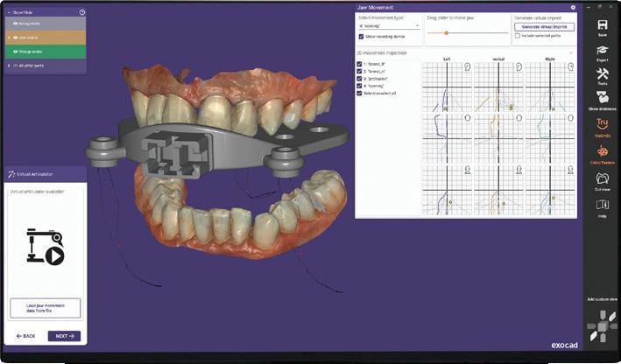Open the Tools hammer-and-wrench icon
Viewport: 621px width, 364px height.
click(x=602, y=73)
